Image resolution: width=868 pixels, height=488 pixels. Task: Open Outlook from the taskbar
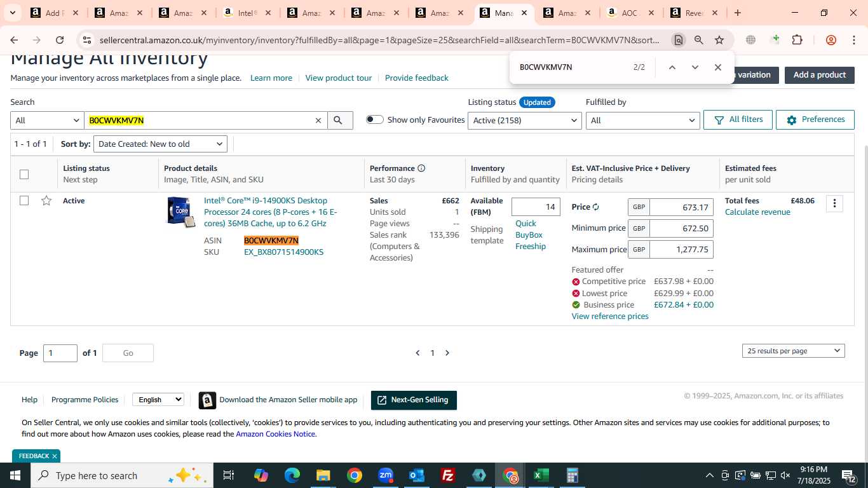pyautogui.click(x=417, y=475)
